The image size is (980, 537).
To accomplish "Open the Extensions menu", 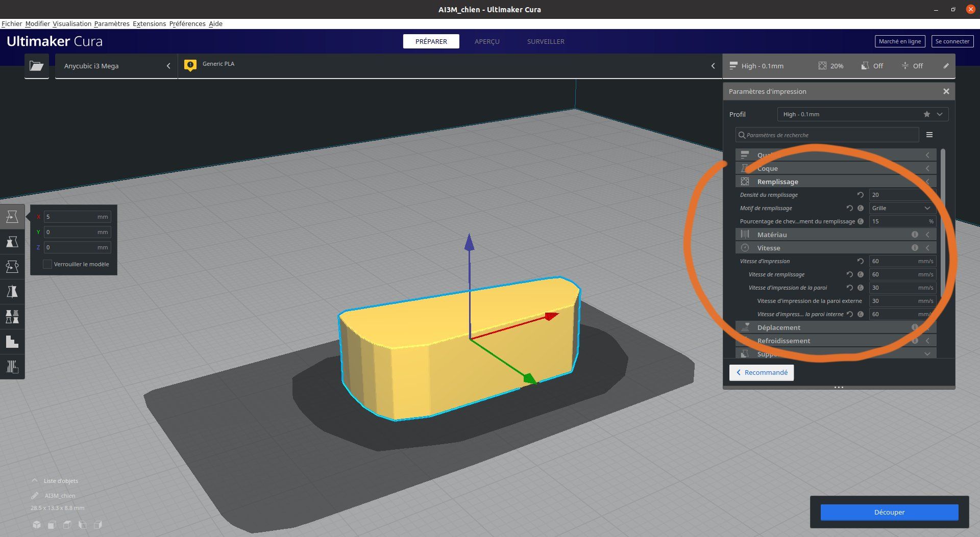I will pyautogui.click(x=149, y=23).
